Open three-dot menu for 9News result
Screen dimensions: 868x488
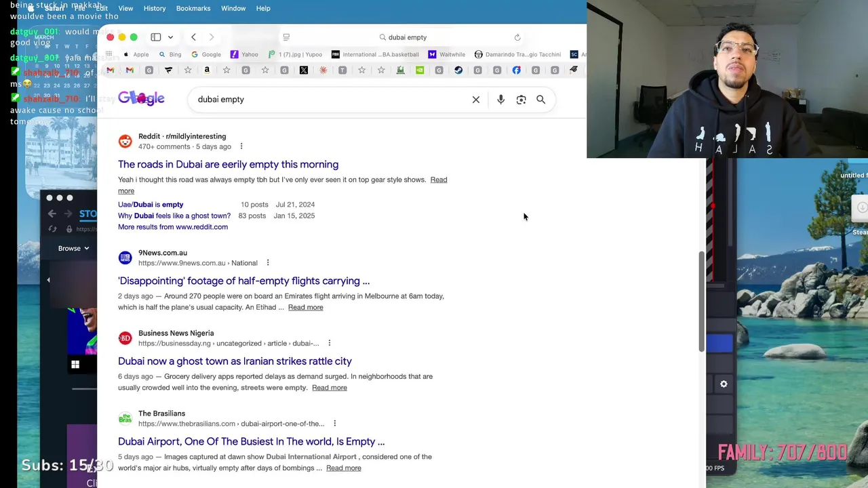267,263
